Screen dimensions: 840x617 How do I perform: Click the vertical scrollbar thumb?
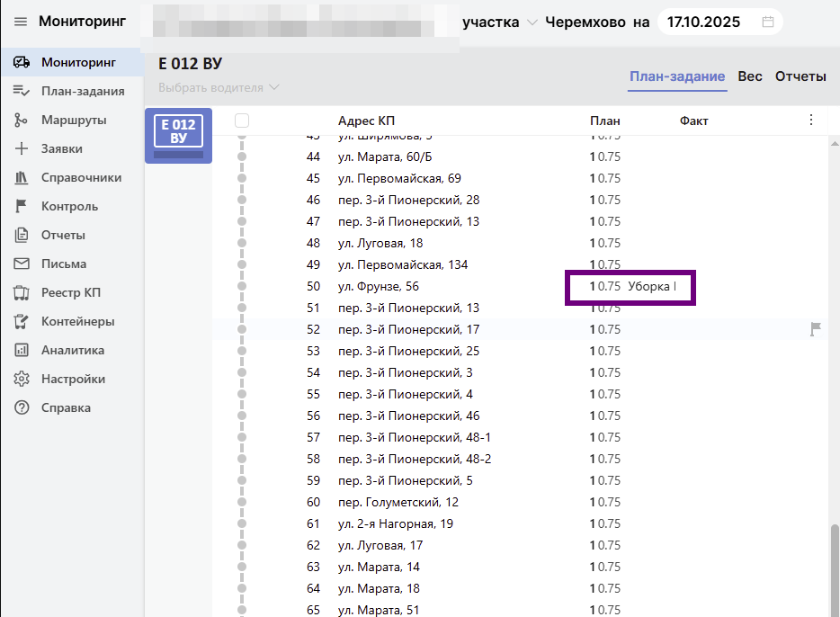[834, 567]
